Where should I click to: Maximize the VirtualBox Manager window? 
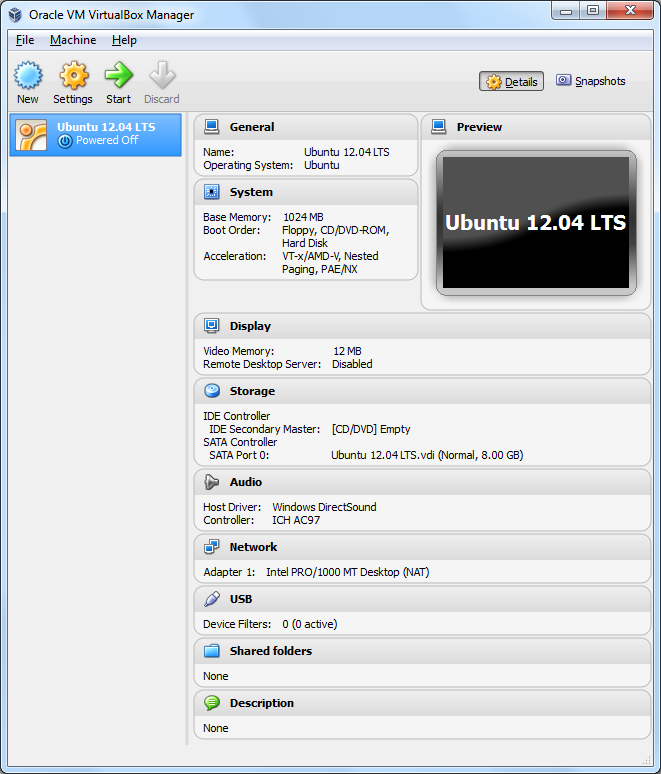pos(593,10)
